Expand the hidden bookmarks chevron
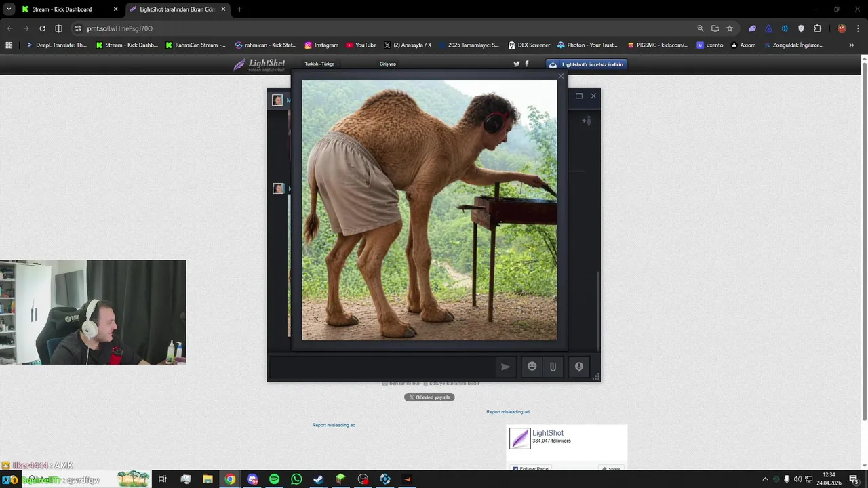Viewport: 868px width, 488px height. [x=851, y=45]
